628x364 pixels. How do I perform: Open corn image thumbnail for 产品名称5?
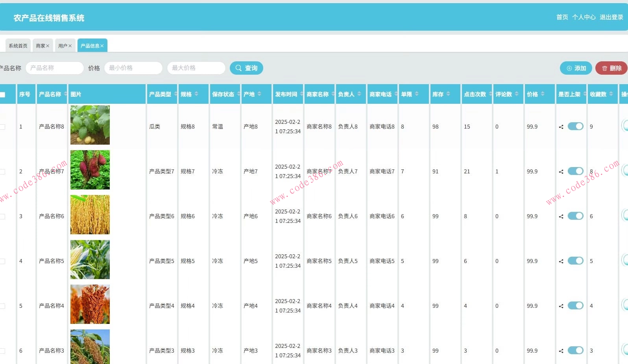coord(90,259)
